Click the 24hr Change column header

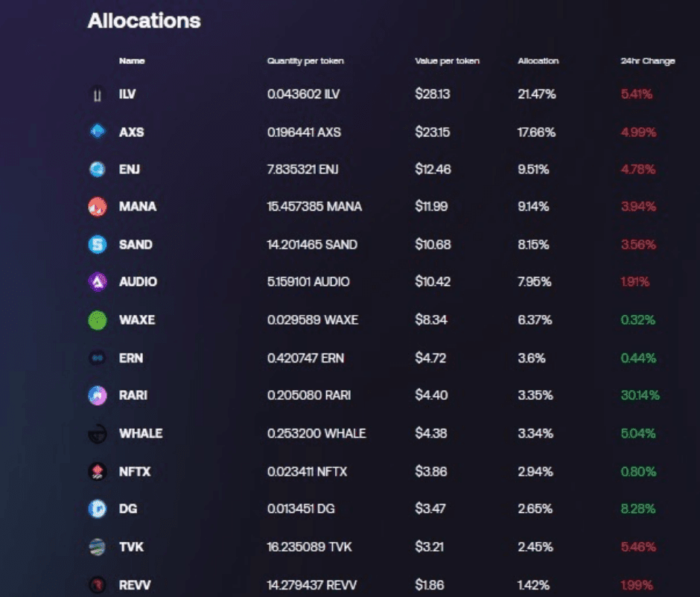(648, 61)
